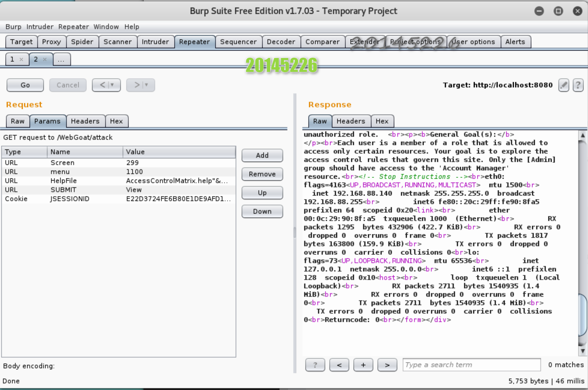The height and width of the screenshot is (390, 588).
Task: Sort parameters by Value column header
Action: (179, 152)
